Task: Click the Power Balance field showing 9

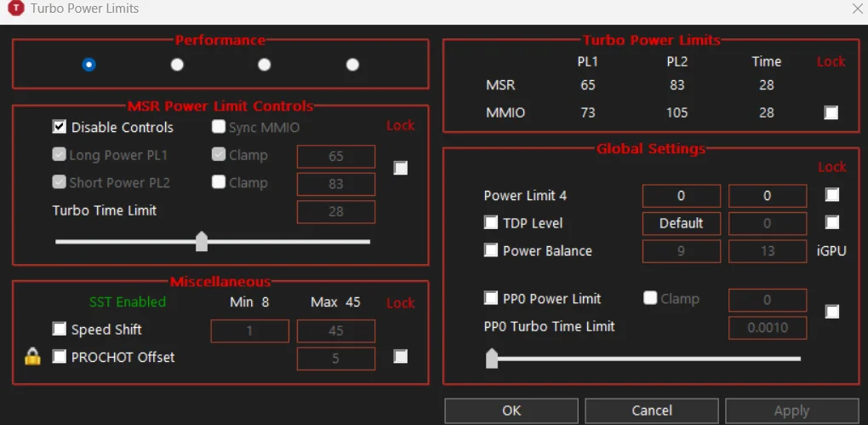Action: pos(682,251)
